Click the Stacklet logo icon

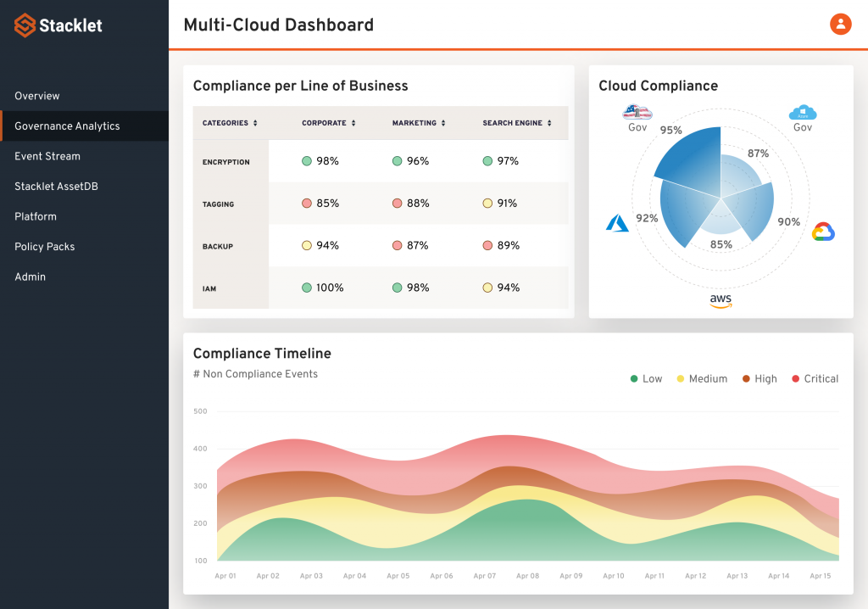[x=25, y=25]
